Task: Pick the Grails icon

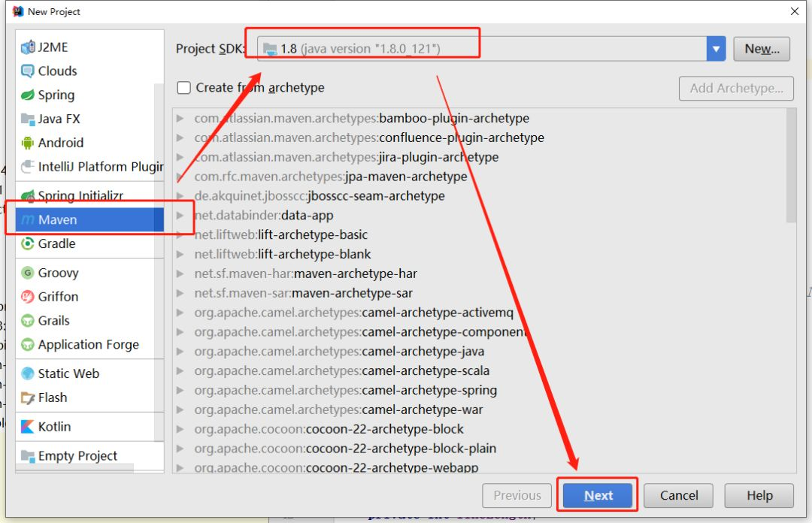Action: (x=28, y=321)
